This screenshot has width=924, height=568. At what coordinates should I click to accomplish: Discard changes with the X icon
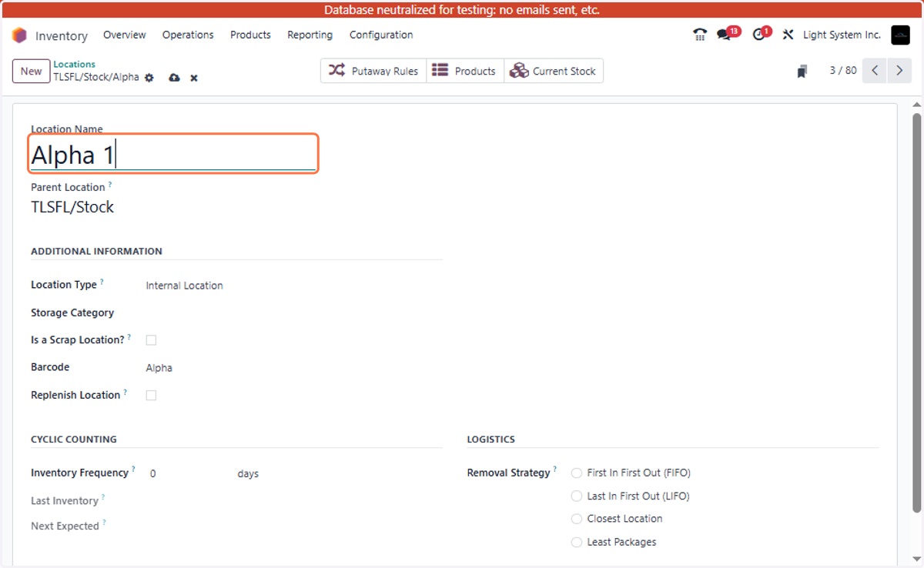click(194, 78)
